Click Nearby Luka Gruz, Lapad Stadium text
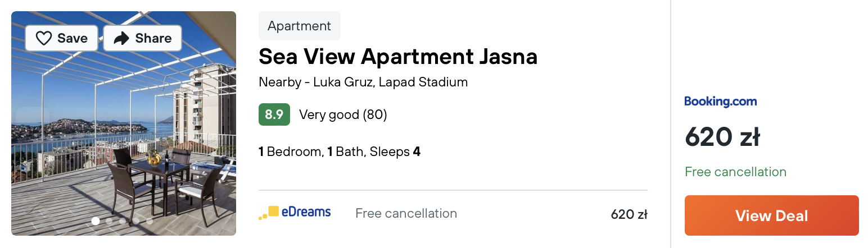Viewport: 868px width, 248px height. coord(363,82)
